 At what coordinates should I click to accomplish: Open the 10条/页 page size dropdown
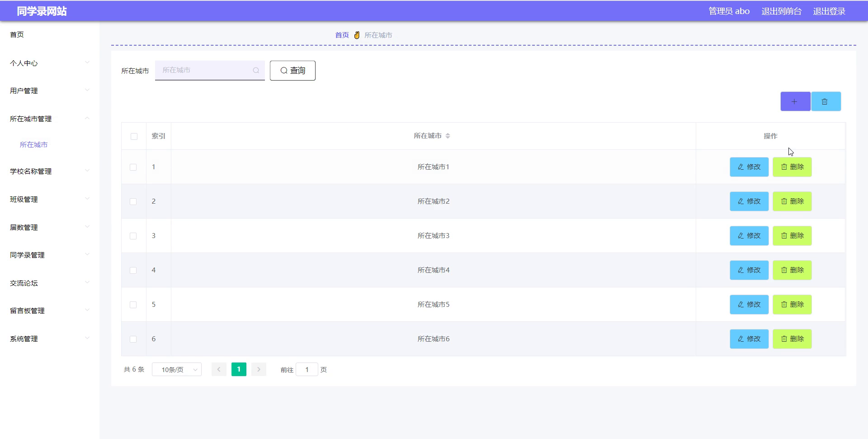click(177, 370)
